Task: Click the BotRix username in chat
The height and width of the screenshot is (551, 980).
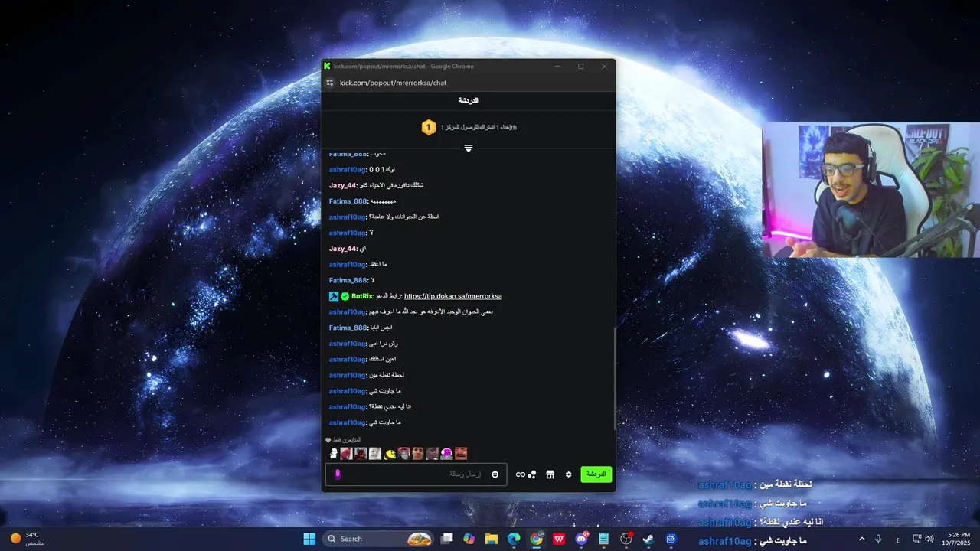Action: click(x=362, y=296)
